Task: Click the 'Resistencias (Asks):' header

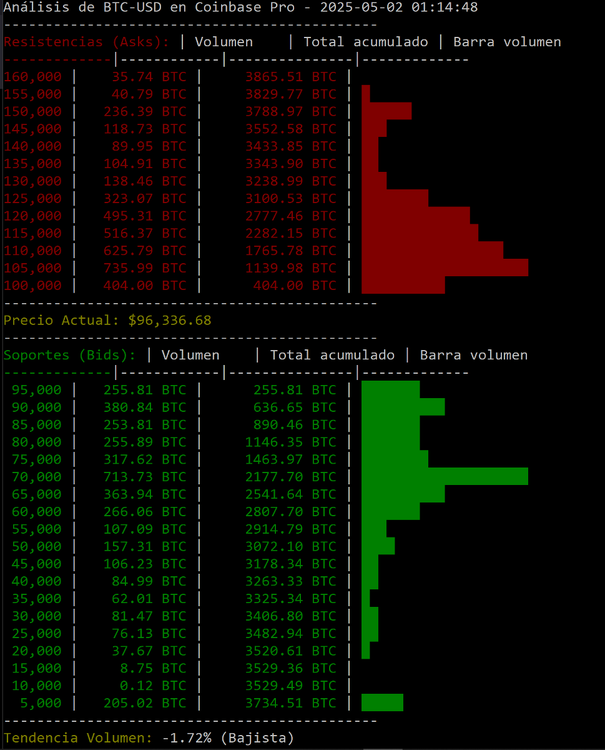Action: tap(88, 42)
